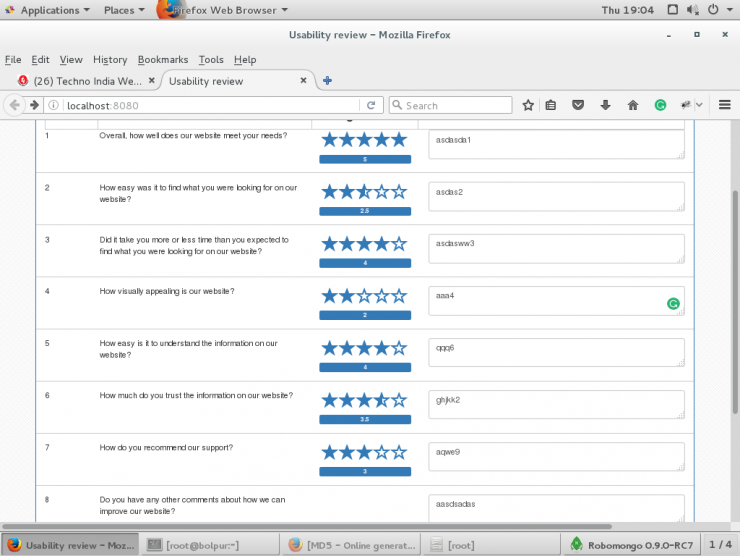Switch to Robomongo 0.9.0-RC7 window
The image size is (740, 556).
632,545
